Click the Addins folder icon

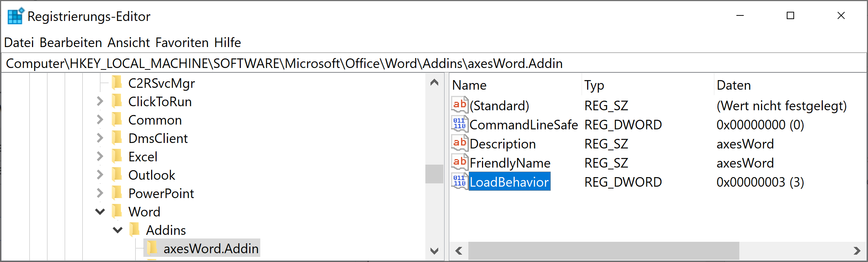(135, 230)
